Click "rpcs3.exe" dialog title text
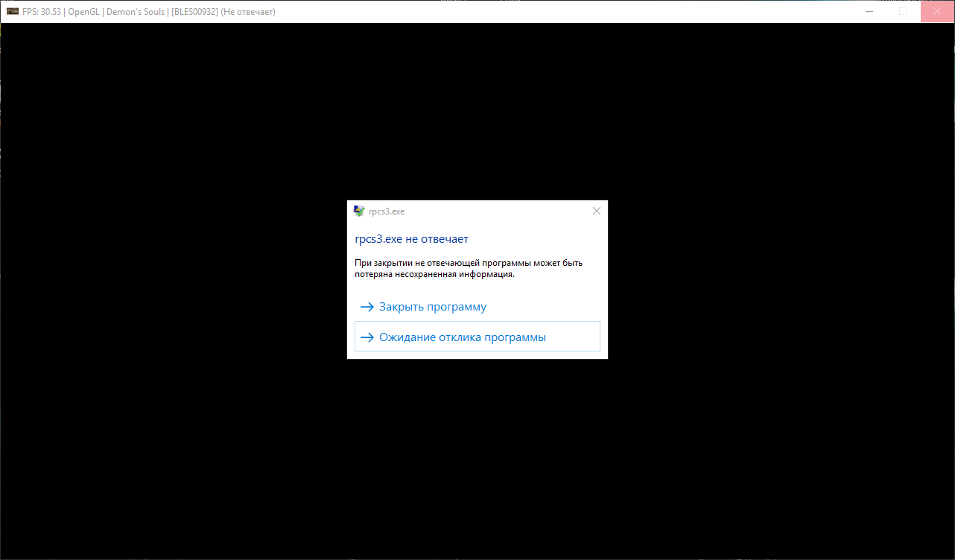955x560 pixels. (387, 211)
